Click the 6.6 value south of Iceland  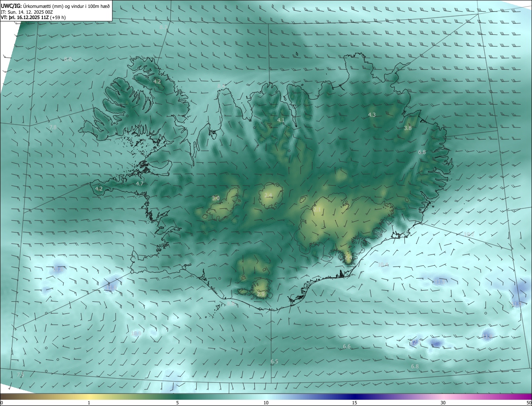pos(347,346)
